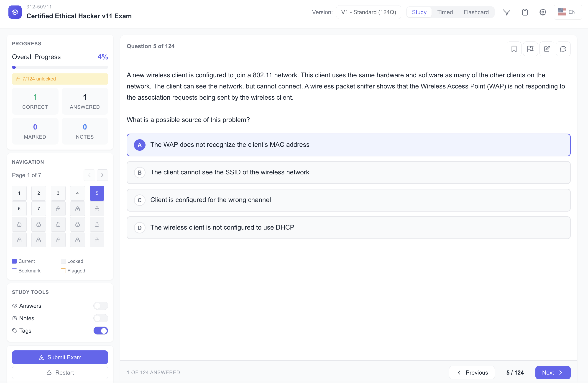The width and height of the screenshot is (588, 383).
Task: Open the comments speech bubble icon
Action: point(563,49)
